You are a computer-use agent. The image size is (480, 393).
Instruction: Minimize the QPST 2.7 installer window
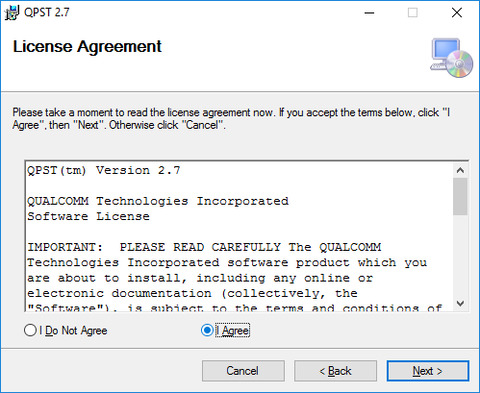pyautogui.click(x=369, y=13)
